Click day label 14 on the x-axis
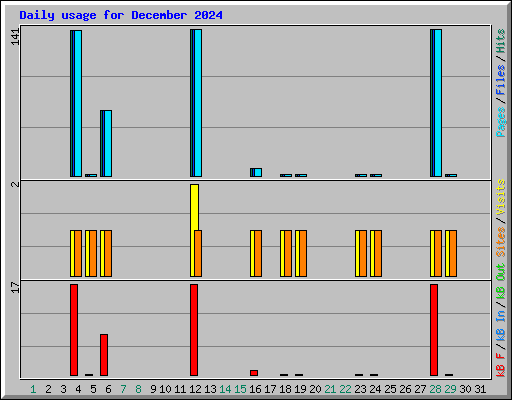 225,389
